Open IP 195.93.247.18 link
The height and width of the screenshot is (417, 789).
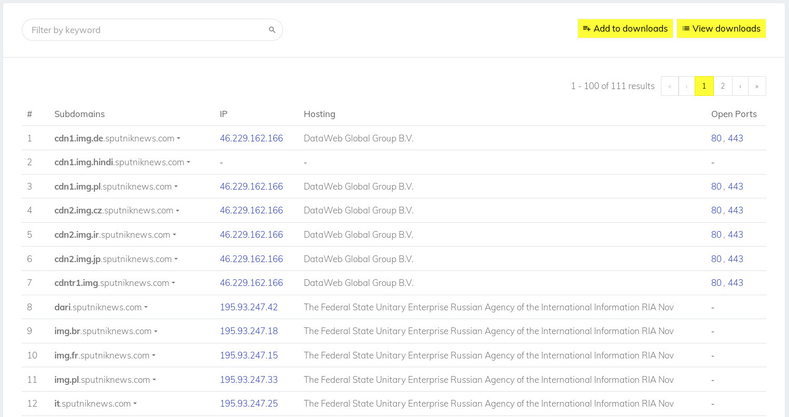(x=249, y=331)
